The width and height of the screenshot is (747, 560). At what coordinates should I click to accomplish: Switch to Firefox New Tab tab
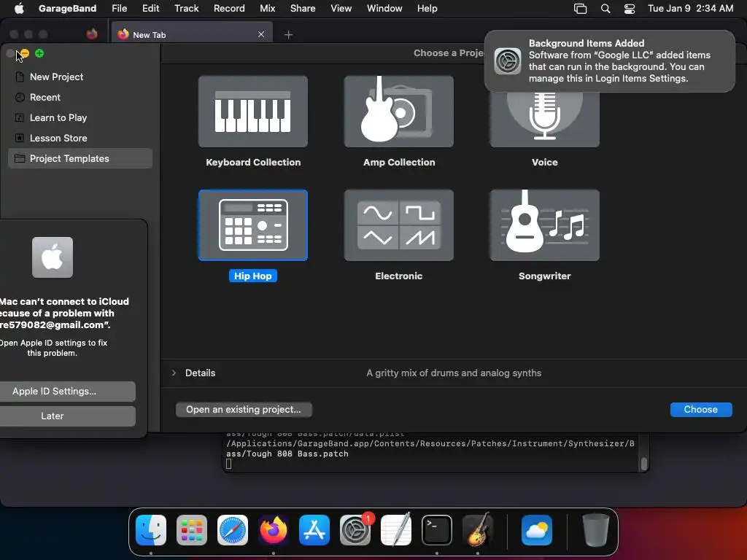coord(192,34)
